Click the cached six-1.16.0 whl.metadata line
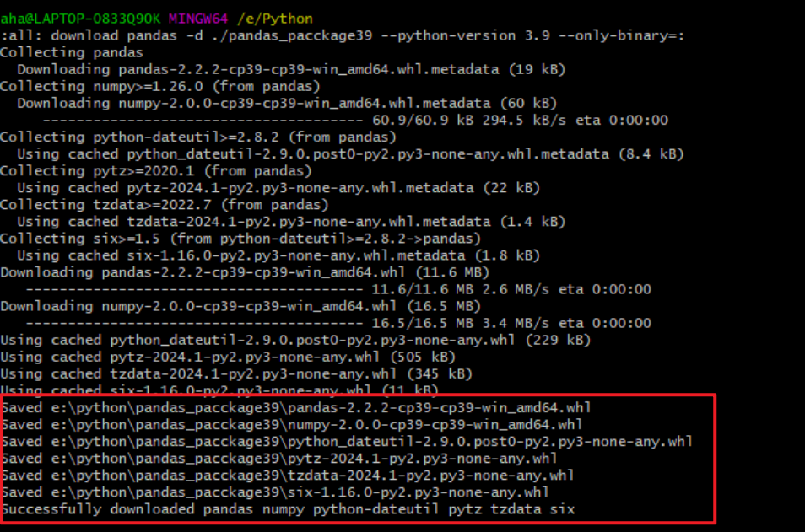This screenshot has height=532, width=805. pyautogui.click(x=278, y=256)
